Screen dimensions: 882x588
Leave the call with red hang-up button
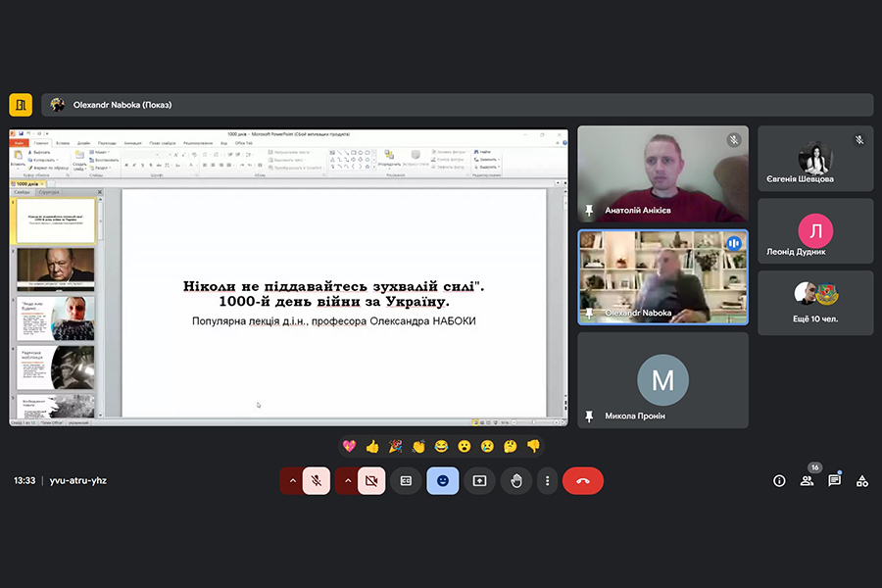583,481
